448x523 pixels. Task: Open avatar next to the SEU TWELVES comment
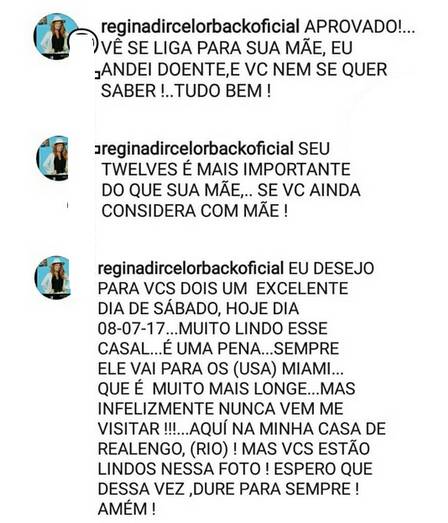point(52,158)
